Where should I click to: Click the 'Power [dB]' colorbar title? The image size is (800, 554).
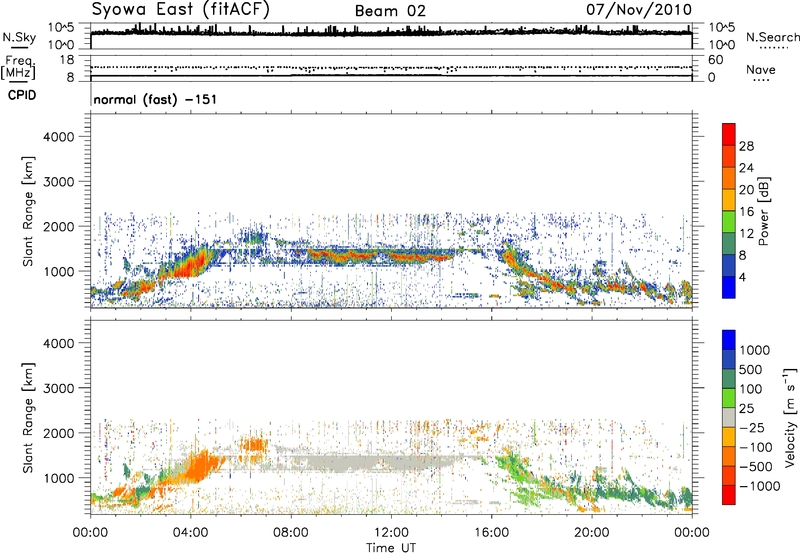click(764, 211)
